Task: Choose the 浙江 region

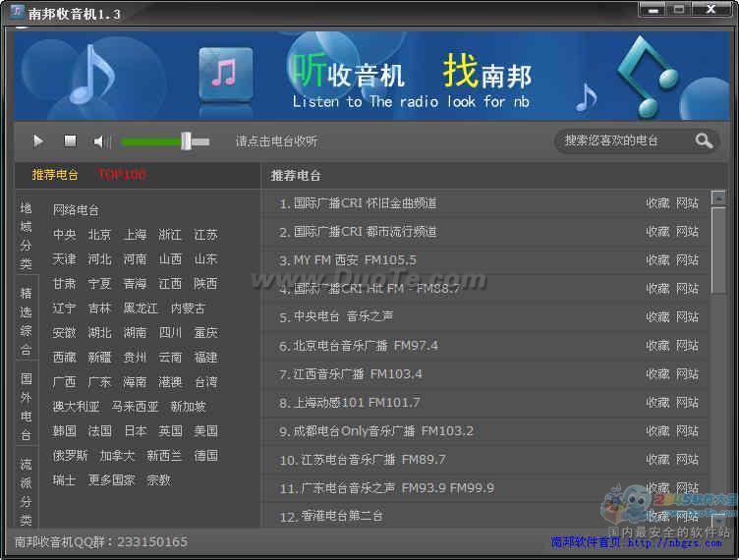Action: [170, 235]
